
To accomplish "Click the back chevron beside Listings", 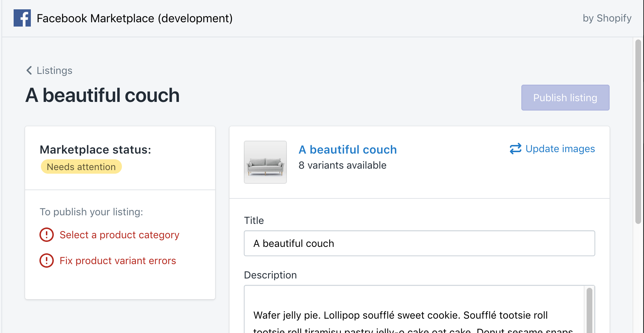I will click(x=29, y=70).
